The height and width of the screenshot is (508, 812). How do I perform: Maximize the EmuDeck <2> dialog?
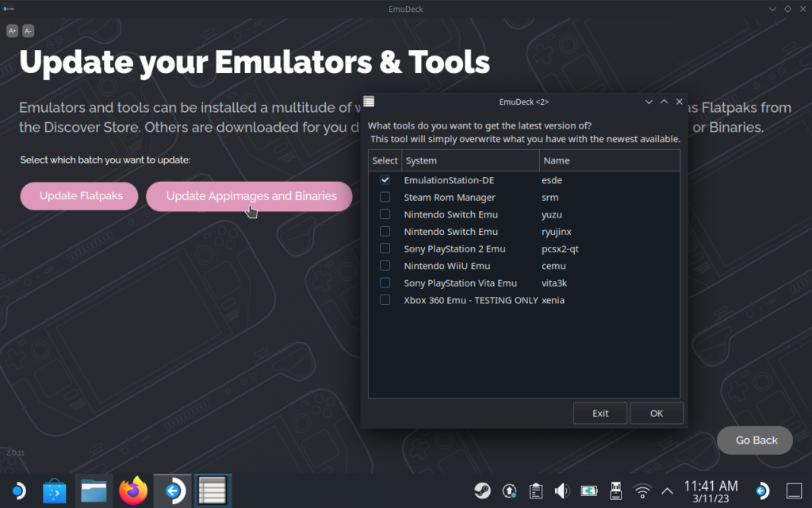(664, 102)
